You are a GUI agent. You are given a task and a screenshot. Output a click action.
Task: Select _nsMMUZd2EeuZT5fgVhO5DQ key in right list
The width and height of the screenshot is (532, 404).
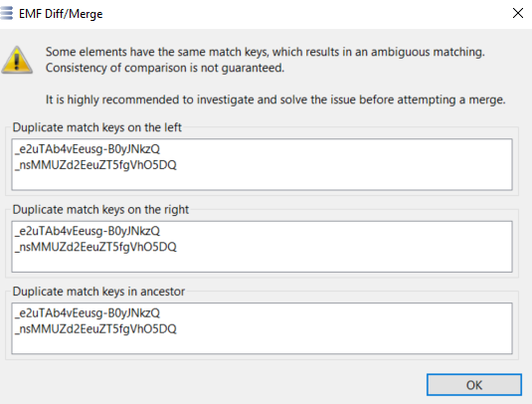coord(95,247)
